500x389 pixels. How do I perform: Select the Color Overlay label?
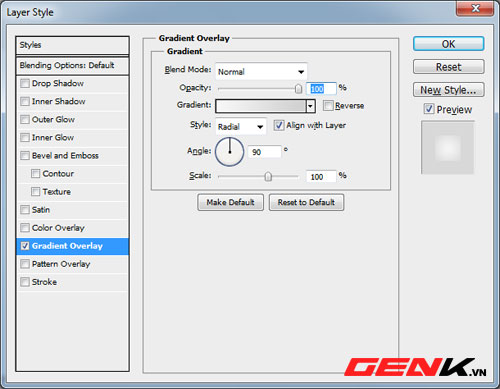pyautogui.click(x=58, y=228)
